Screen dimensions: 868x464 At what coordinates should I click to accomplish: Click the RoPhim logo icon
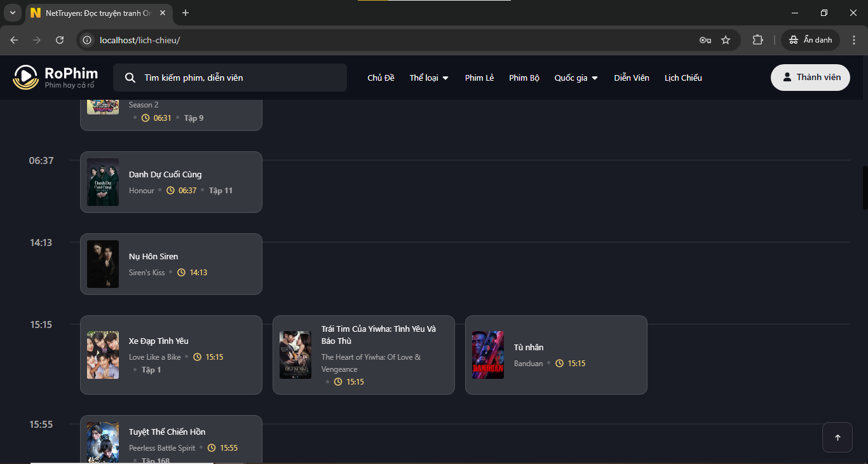tap(26, 78)
